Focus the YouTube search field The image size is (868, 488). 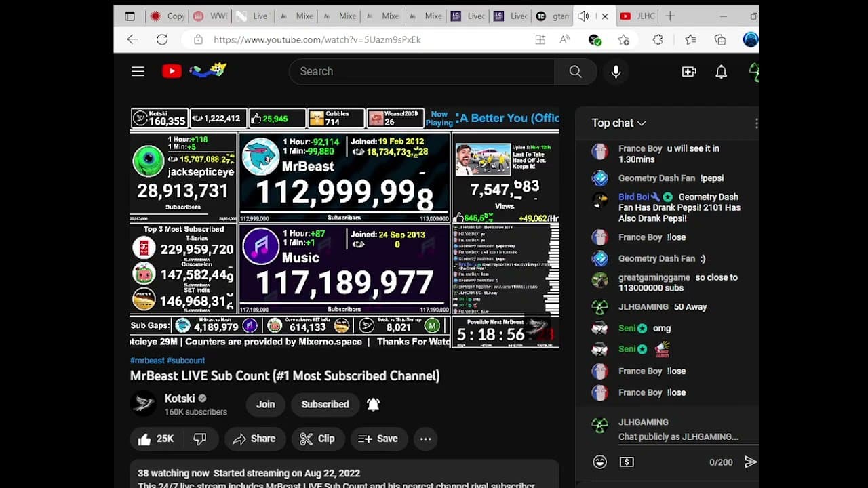pos(422,71)
